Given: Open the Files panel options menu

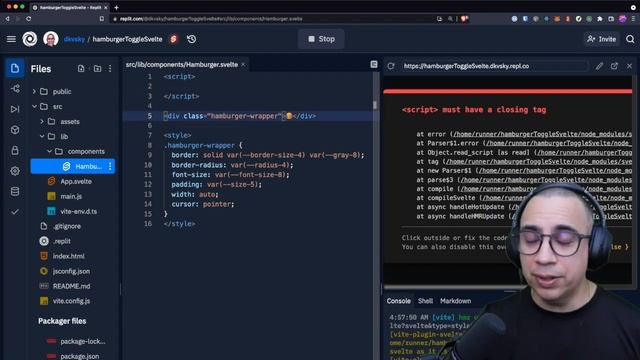Looking at the screenshot, I should (x=110, y=69).
